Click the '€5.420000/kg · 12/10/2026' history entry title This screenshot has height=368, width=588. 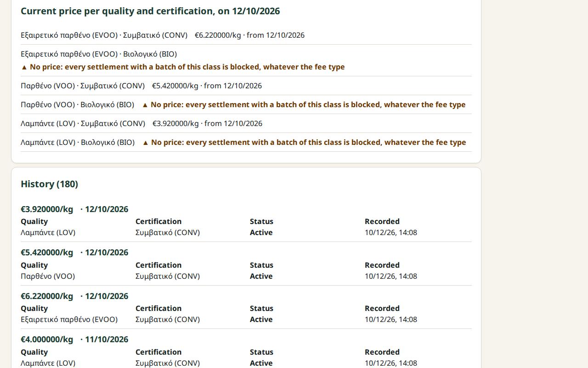click(x=74, y=253)
